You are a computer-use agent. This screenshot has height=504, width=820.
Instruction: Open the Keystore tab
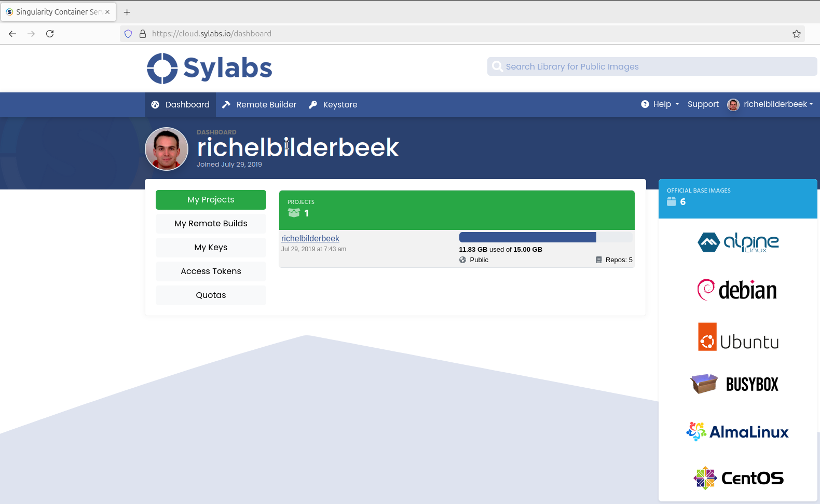333,105
